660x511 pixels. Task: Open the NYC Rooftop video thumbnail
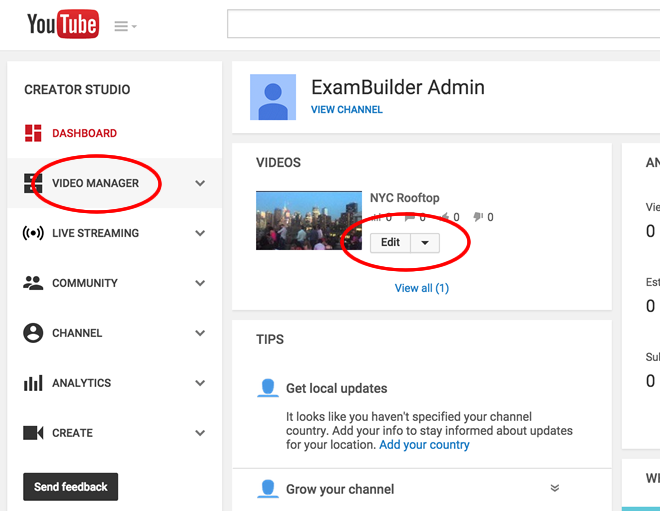(x=309, y=220)
